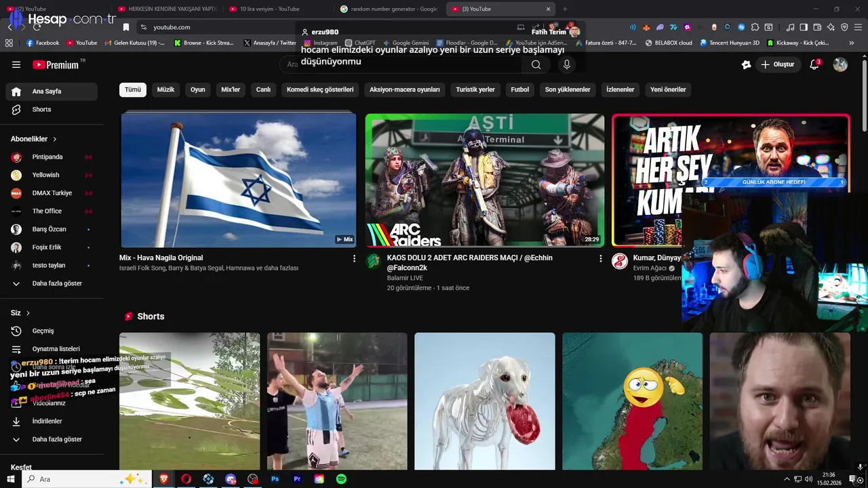Screen dimensions: 868x488
Task: Open the Tencent Hunyuan 3D bookmark
Action: [x=730, y=43]
